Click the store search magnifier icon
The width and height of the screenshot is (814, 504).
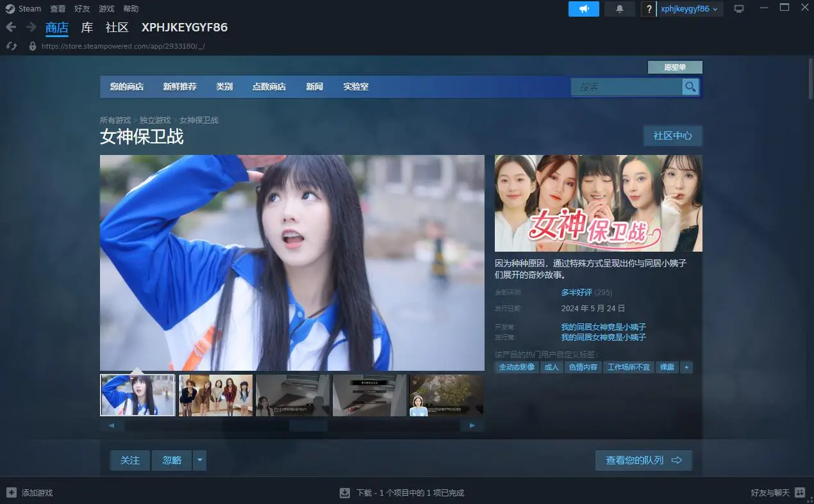coord(690,86)
